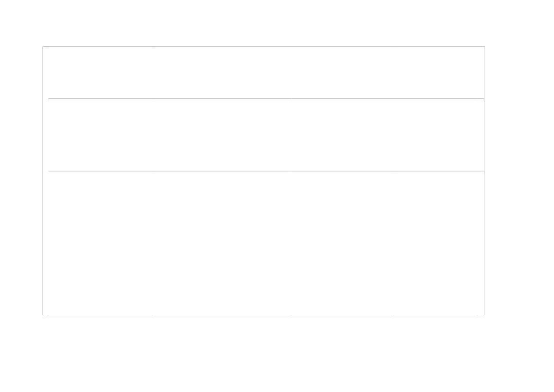Click the light gray right border of the frame
Image resolution: width=554 pixels, height=392 pixels.
click(x=485, y=181)
